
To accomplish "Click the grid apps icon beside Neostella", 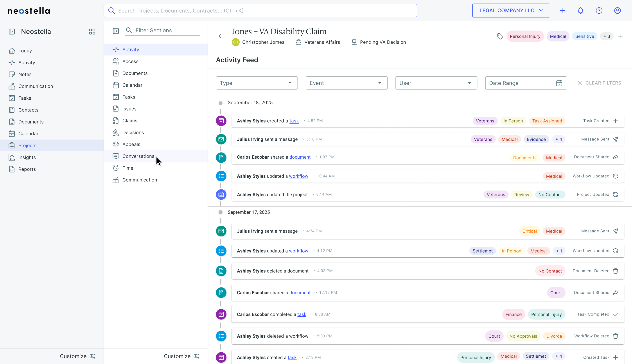I will (x=92, y=32).
